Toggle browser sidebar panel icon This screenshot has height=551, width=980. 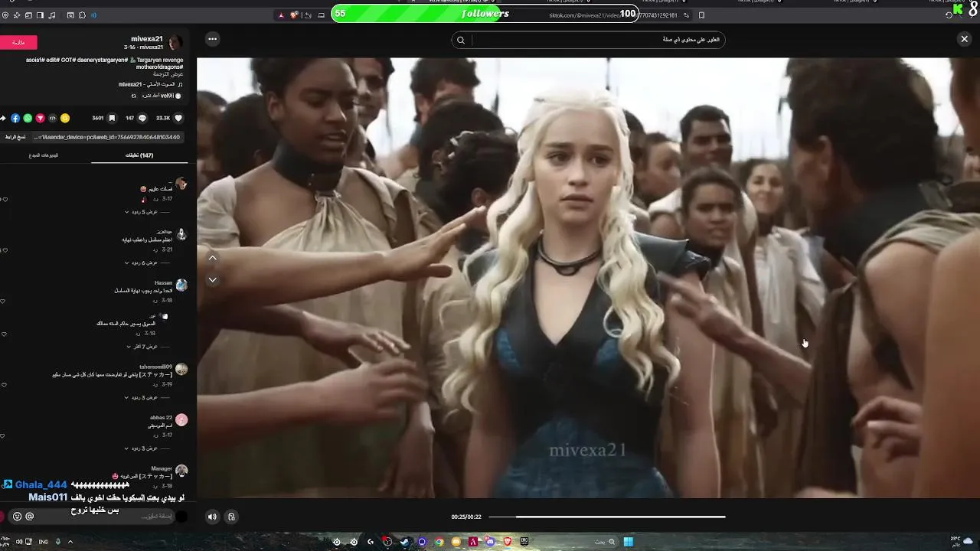tap(40, 15)
